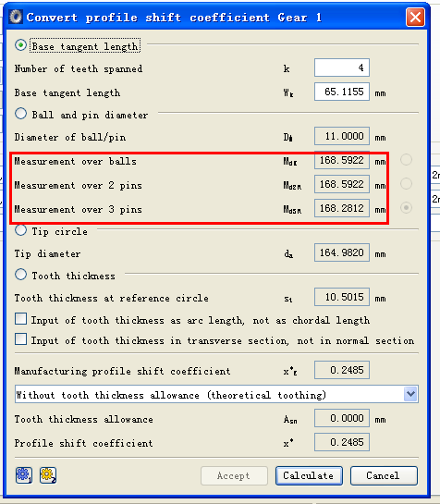Click the Base tangent length value field
Screen dimensions: 440x504
pos(342,92)
